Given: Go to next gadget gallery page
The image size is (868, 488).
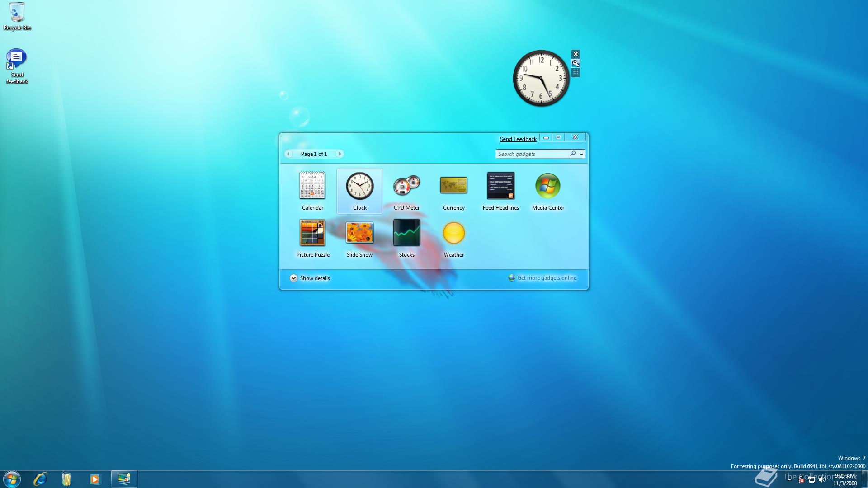Looking at the screenshot, I should 340,154.
